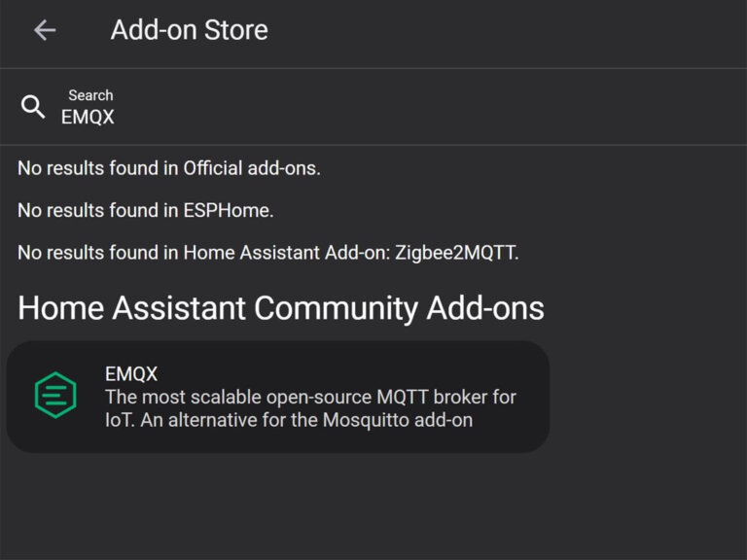The width and height of the screenshot is (747, 560).
Task: Select the EMQX title in the card
Action: pos(131,373)
